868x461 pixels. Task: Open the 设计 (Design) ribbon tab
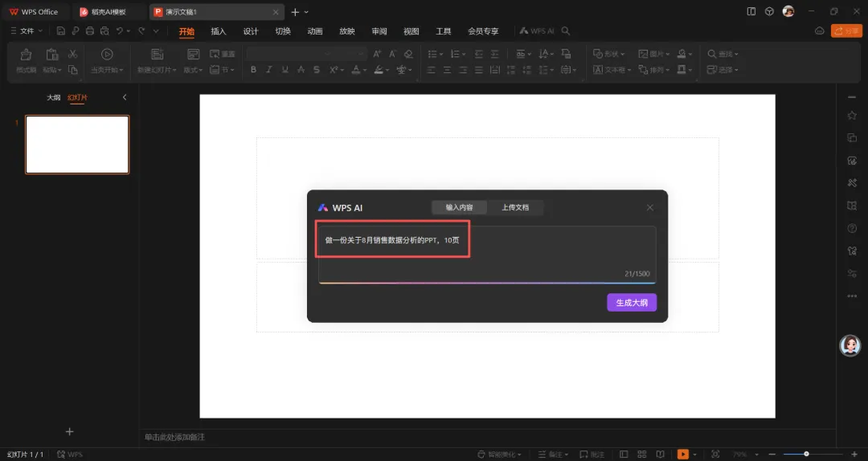click(x=251, y=31)
